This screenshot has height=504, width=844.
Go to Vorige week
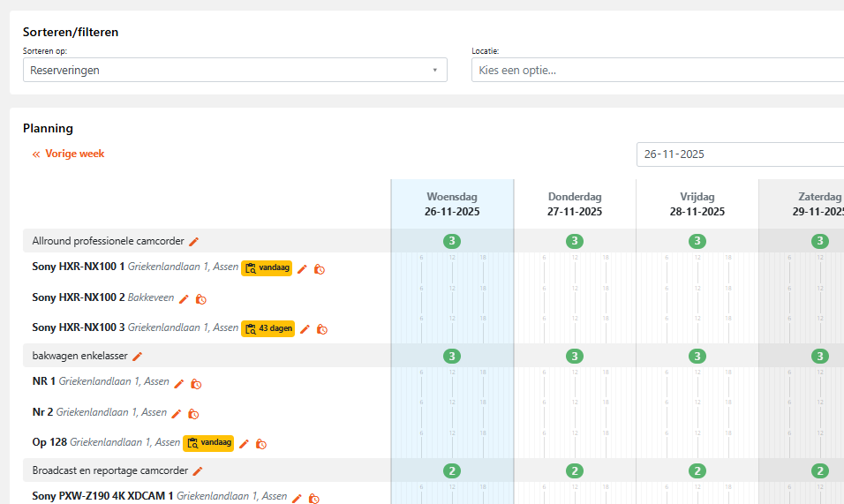coord(69,154)
